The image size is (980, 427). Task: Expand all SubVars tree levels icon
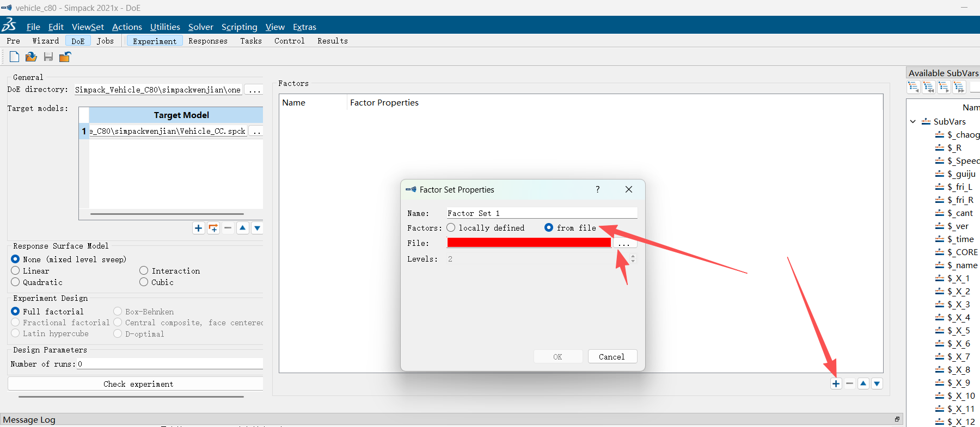point(959,87)
